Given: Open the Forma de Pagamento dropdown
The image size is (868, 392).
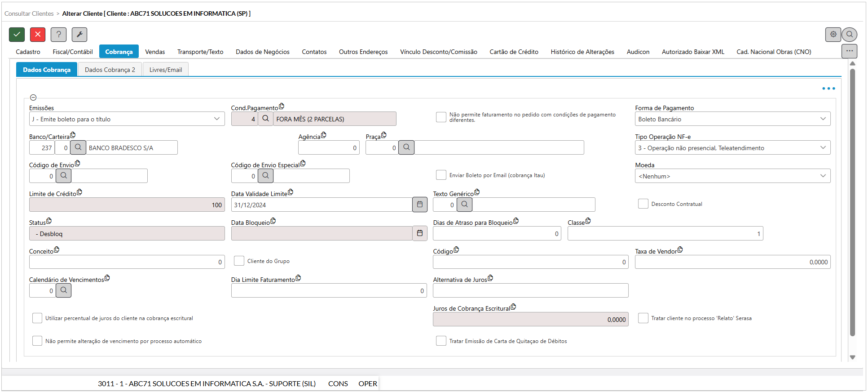Looking at the screenshot, I should [823, 119].
